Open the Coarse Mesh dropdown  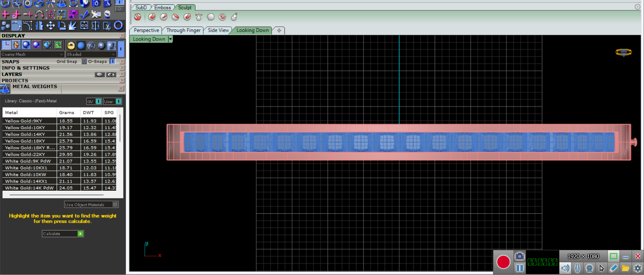(32, 54)
